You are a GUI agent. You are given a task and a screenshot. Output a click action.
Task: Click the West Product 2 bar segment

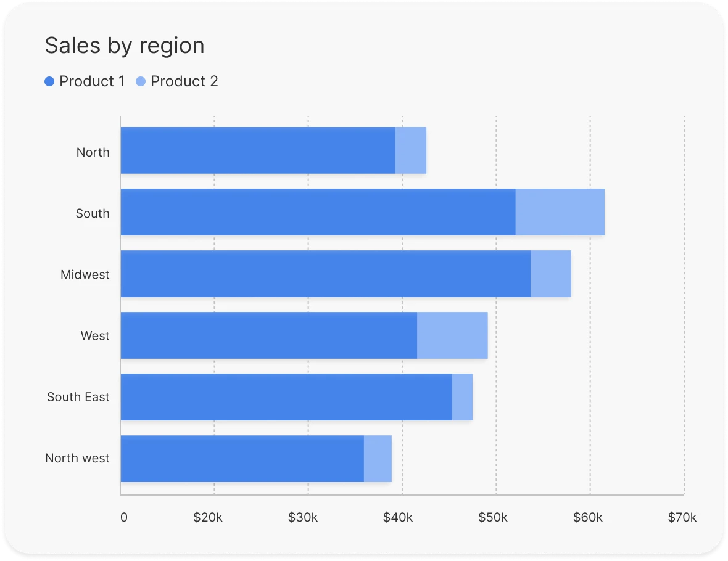452,335
